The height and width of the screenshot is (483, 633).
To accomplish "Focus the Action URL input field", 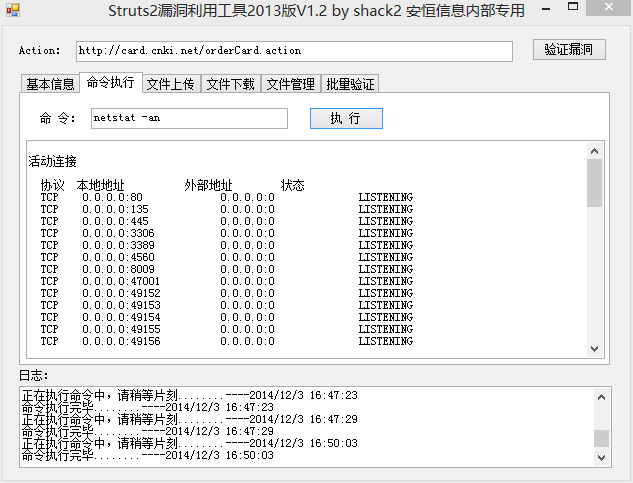I will coord(294,51).
